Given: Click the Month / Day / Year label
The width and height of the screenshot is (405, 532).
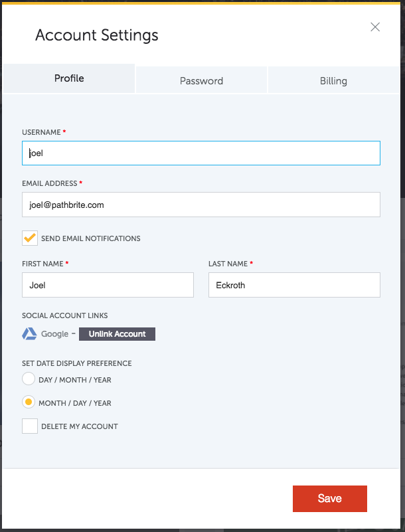Looking at the screenshot, I should 75,403.
